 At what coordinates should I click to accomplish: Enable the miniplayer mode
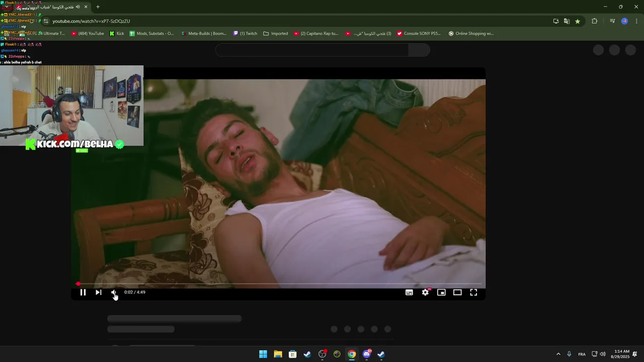(441, 292)
